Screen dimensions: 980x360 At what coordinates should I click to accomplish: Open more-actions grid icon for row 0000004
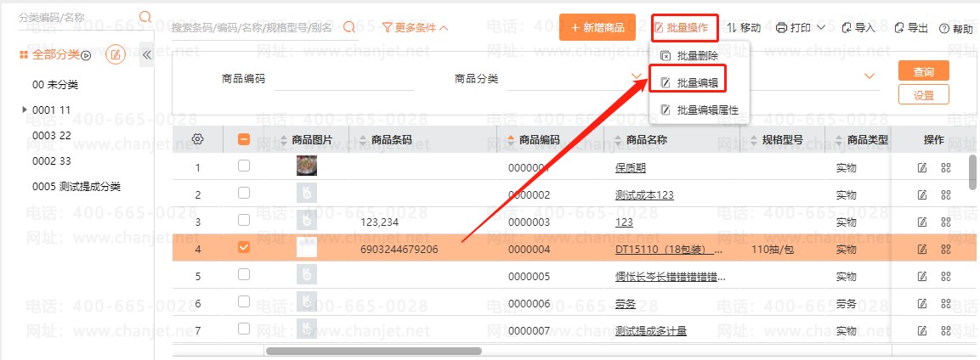coord(946,249)
